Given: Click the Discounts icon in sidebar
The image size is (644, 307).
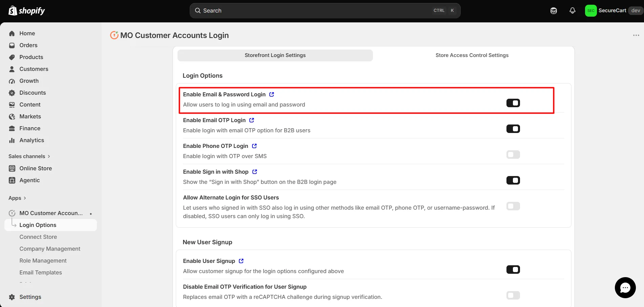Looking at the screenshot, I should point(12,93).
